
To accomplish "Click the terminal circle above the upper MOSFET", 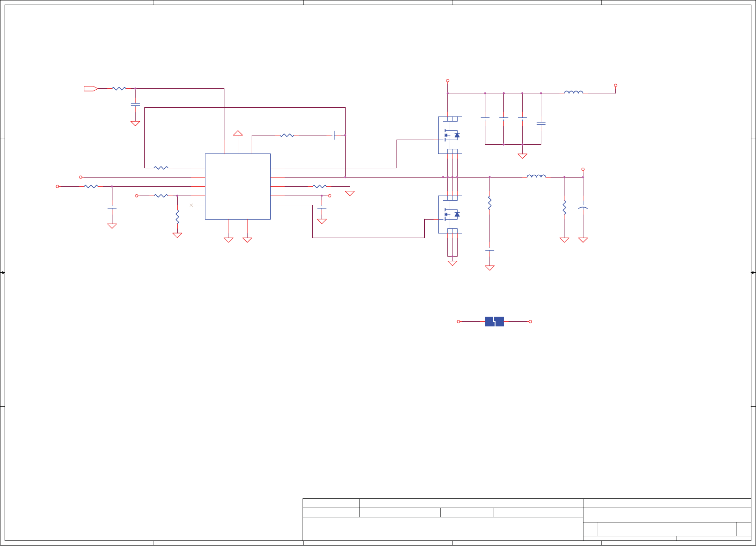I will tap(448, 81).
